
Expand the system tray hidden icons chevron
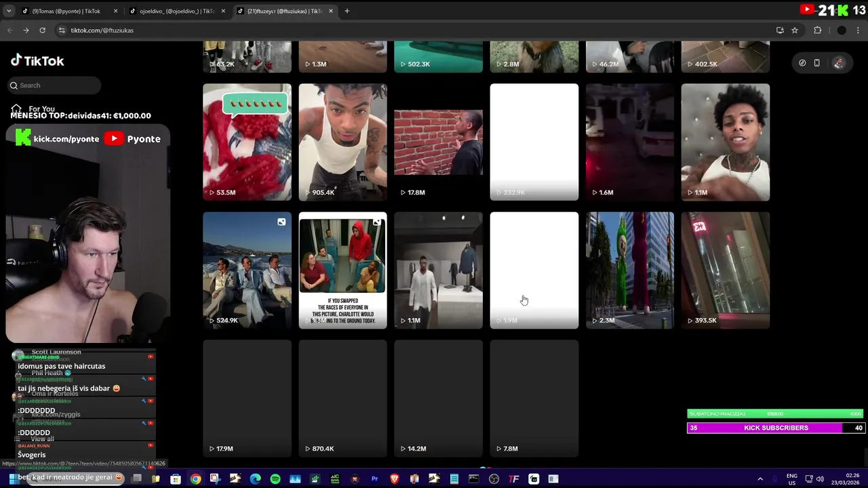[760, 479]
